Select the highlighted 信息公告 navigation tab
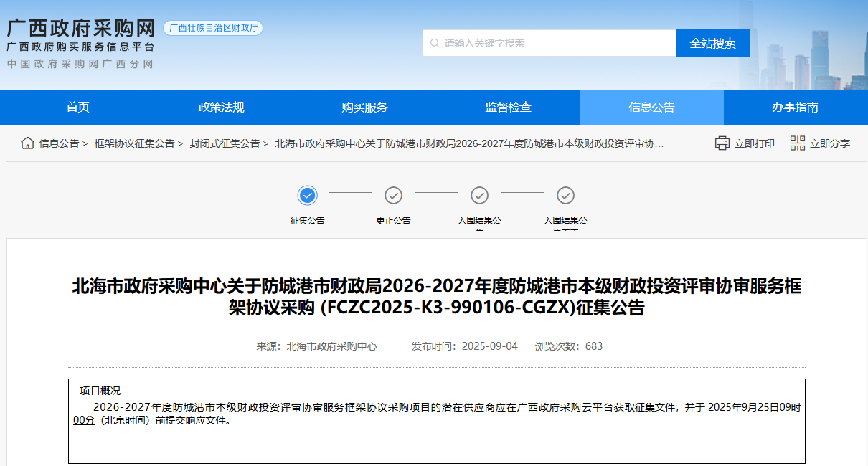This screenshot has height=466, width=868. click(x=651, y=107)
